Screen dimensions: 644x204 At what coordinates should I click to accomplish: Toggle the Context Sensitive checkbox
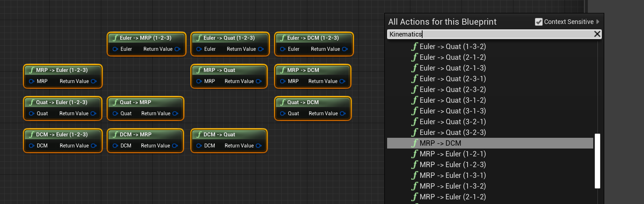tap(538, 22)
